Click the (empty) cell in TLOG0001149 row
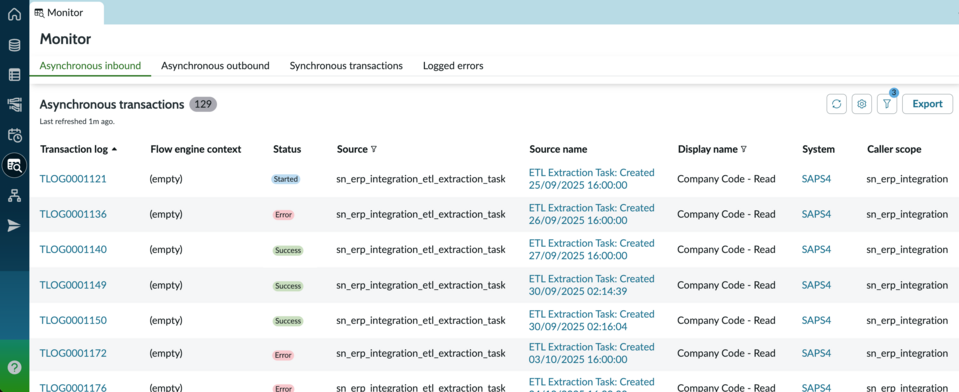This screenshot has width=959, height=392. pos(166,285)
